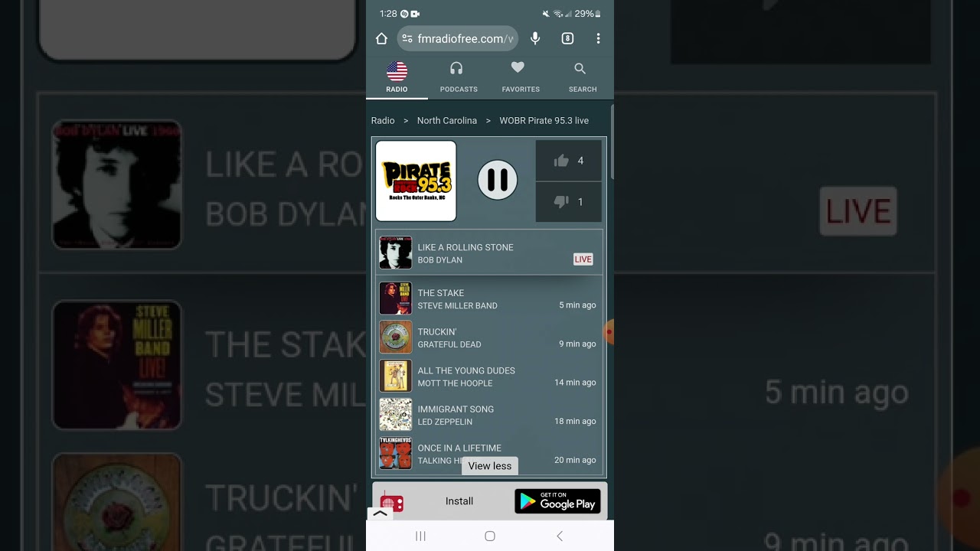This screenshot has height=551, width=980.
Task: Click the 14 min ago timestamp
Action: (x=575, y=383)
